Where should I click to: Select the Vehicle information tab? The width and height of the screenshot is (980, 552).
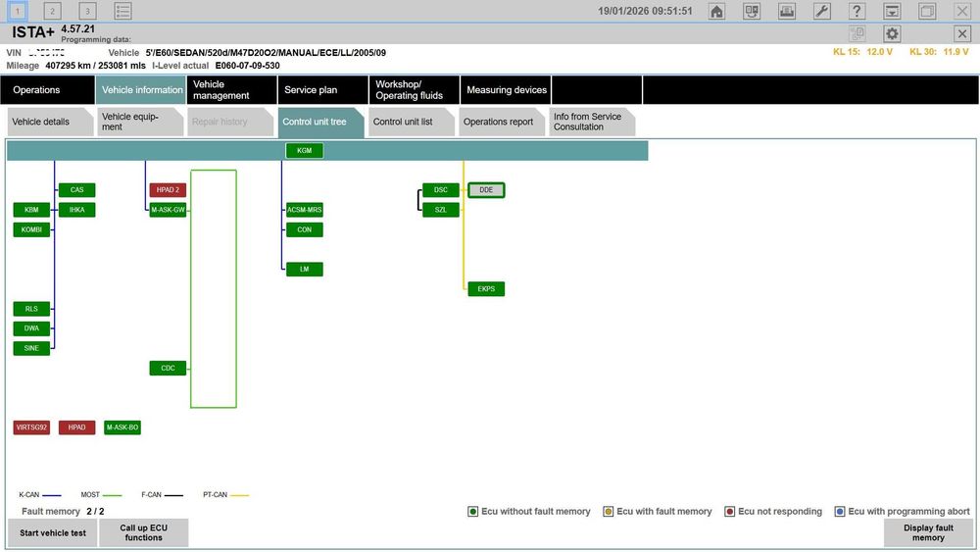pyautogui.click(x=140, y=90)
